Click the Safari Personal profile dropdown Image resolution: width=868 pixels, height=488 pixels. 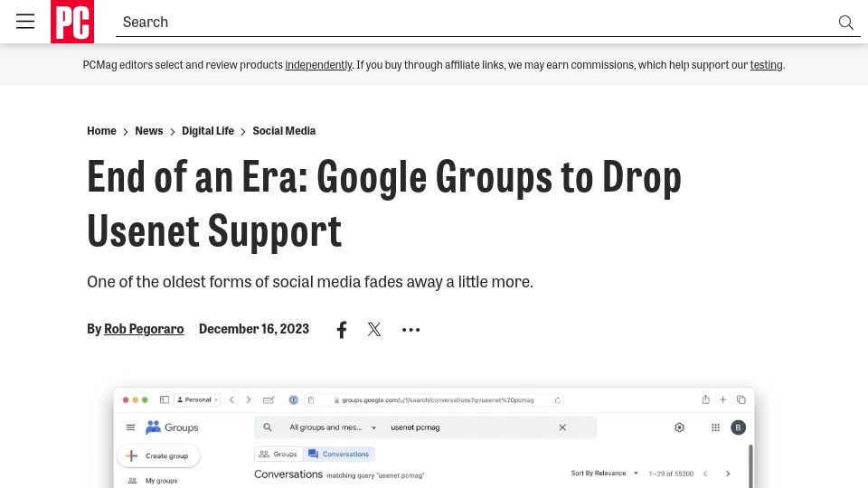[x=197, y=399]
